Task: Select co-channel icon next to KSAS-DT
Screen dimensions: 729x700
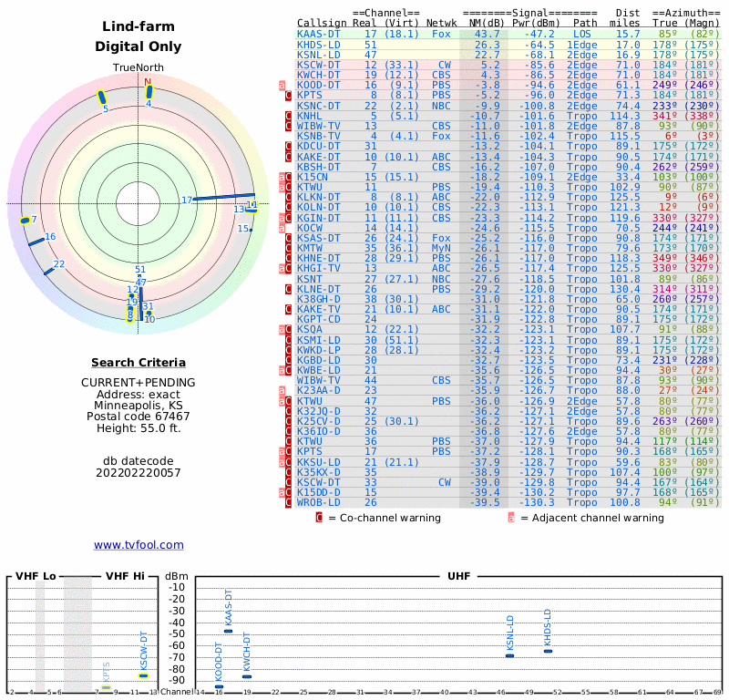Action: click(288, 238)
